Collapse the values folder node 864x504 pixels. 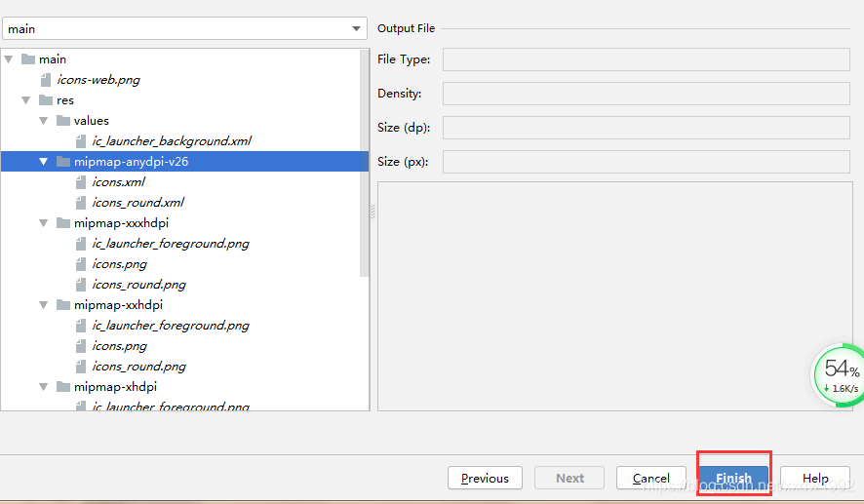coord(44,121)
